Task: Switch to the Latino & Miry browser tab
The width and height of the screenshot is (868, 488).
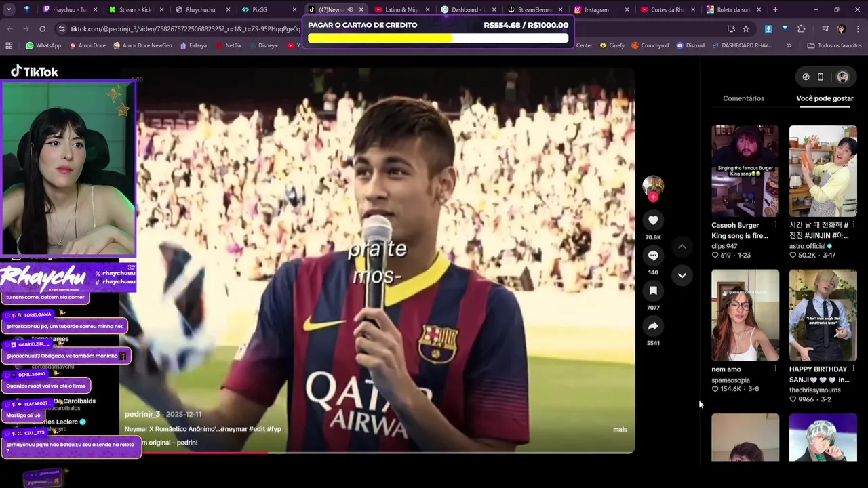Action: pos(401,9)
